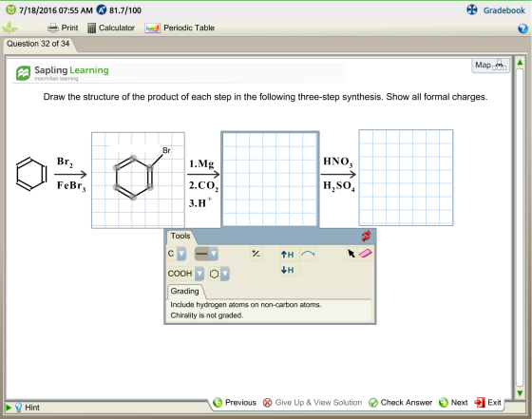Select the charge plus/minus tool
Viewport: 532px width, 419px height.
(x=256, y=254)
